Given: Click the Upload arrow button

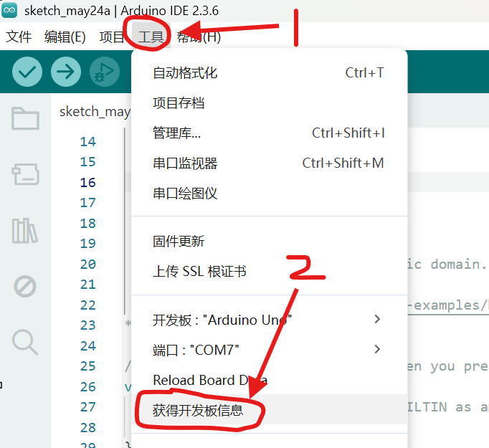Looking at the screenshot, I should click(x=66, y=72).
